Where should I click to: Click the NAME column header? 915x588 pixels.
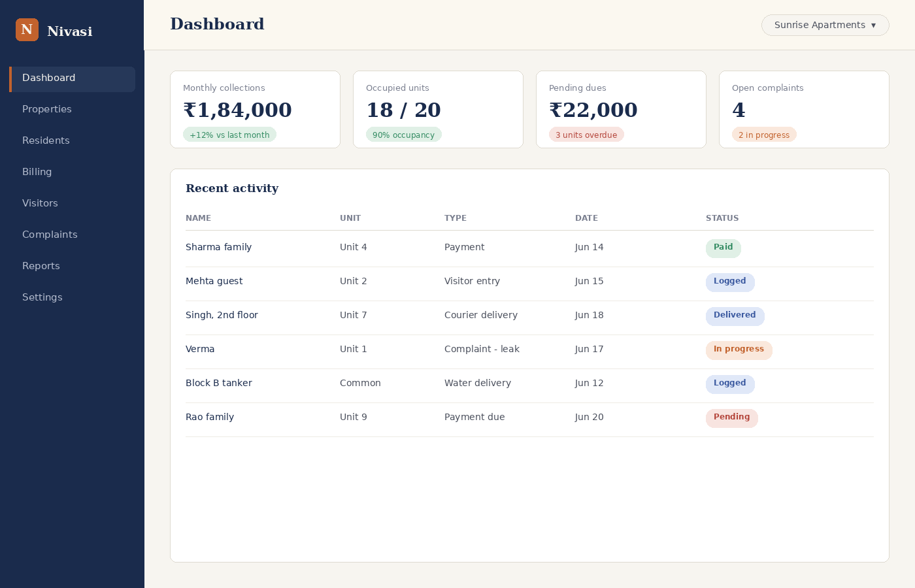coord(198,218)
